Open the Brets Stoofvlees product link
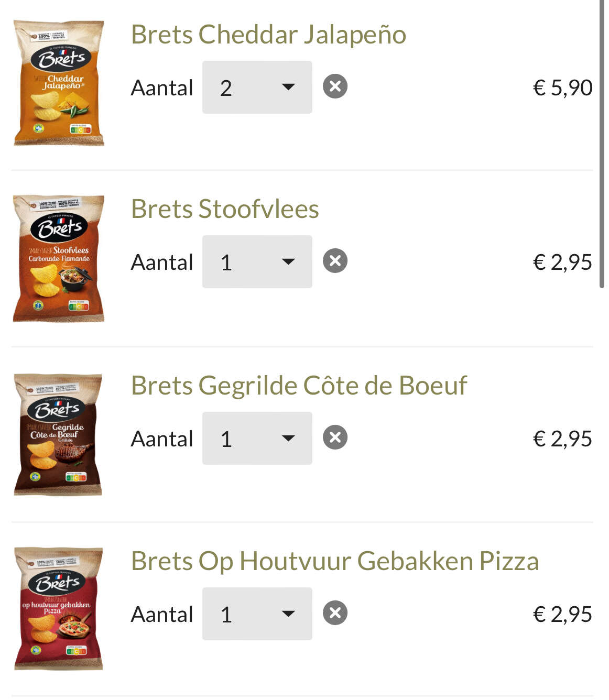609x700 pixels. (x=225, y=209)
